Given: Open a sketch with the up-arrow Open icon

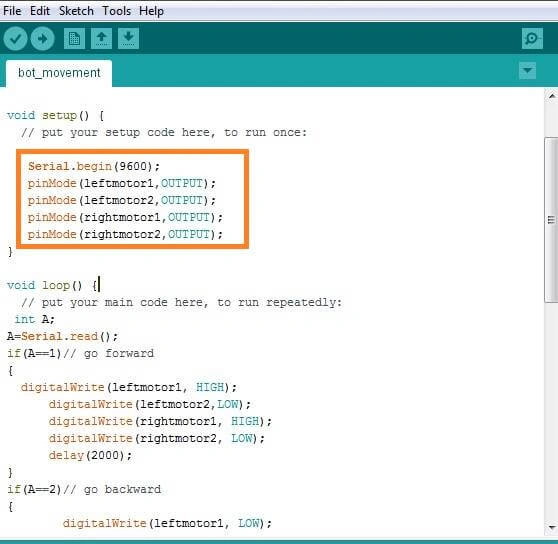Looking at the screenshot, I should pos(101,38).
